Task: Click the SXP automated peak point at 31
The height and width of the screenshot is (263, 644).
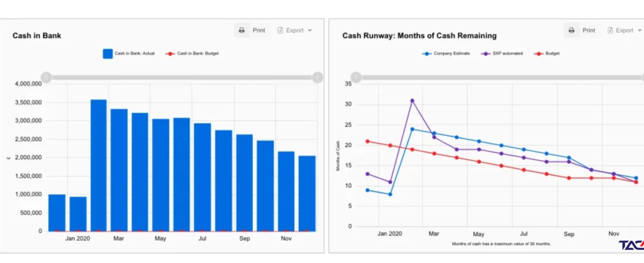Action: (412, 101)
